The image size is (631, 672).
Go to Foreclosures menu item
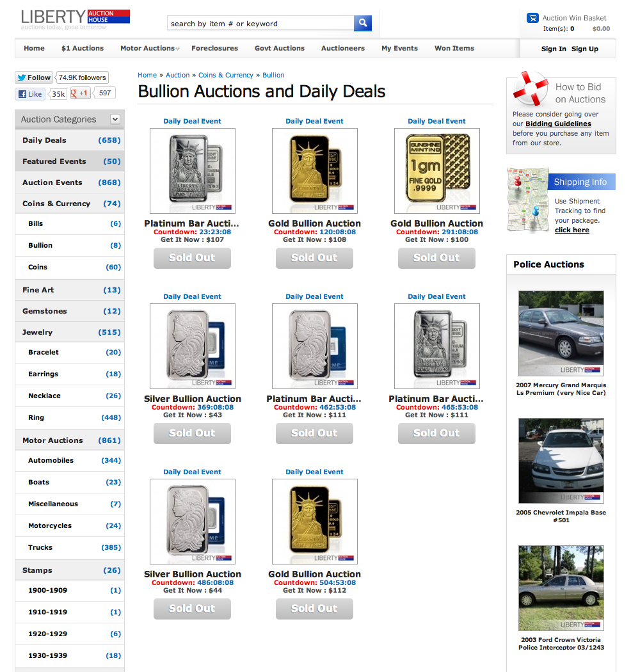point(215,49)
